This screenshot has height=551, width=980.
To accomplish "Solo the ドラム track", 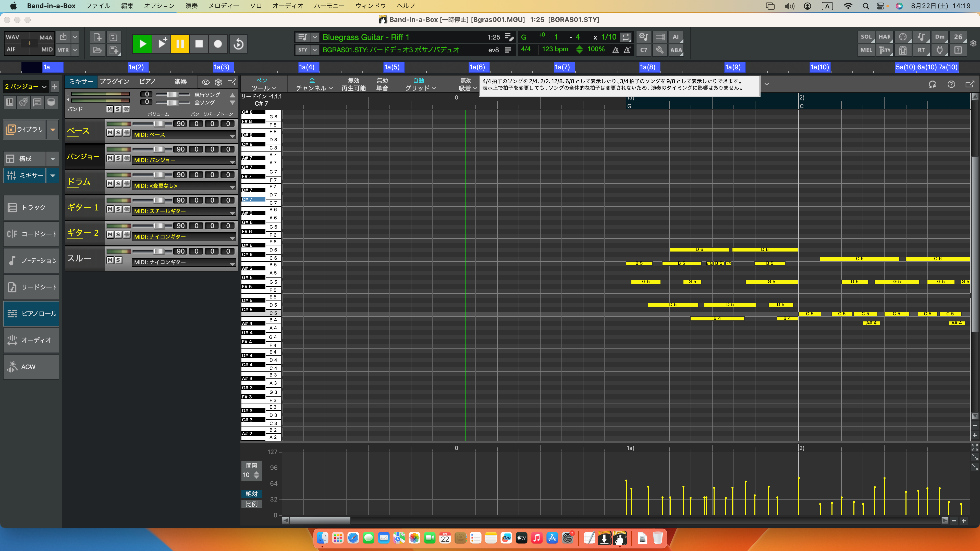I will coord(118,183).
